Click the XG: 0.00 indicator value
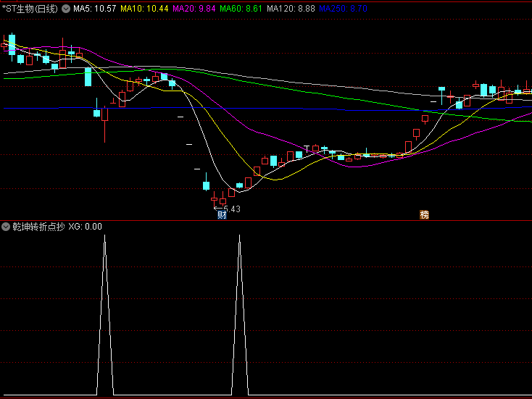 [86, 227]
